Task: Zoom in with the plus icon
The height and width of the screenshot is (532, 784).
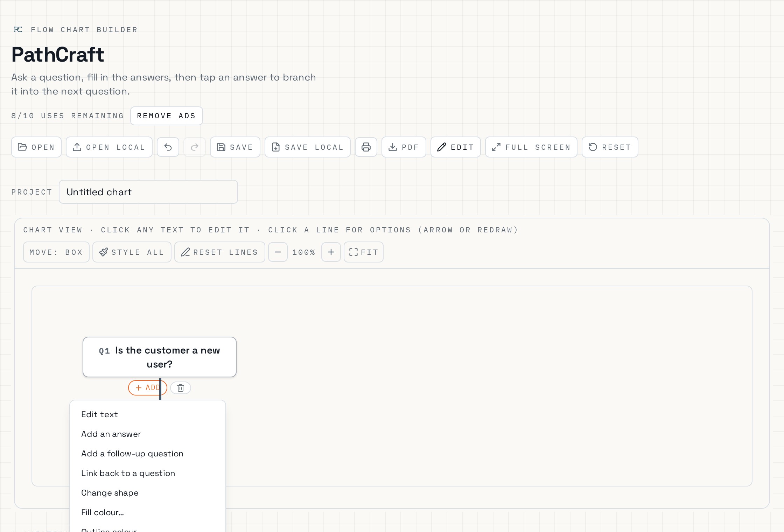Action: point(331,252)
